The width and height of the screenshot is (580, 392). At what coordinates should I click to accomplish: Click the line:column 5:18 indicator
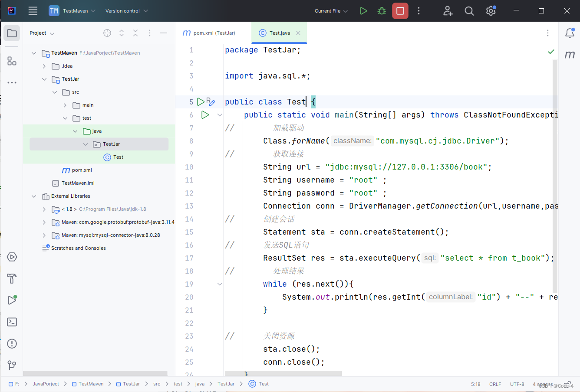point(476,384)
